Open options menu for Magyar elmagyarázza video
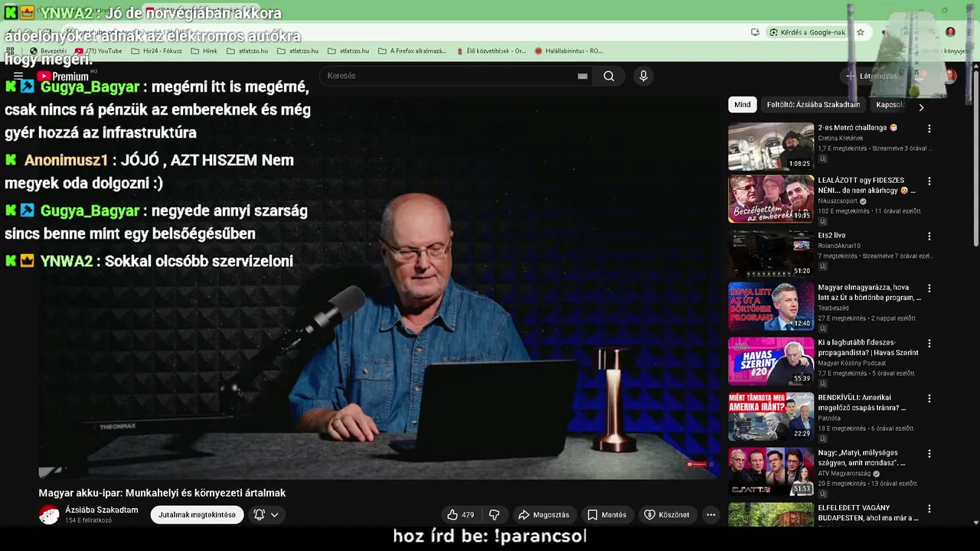Image resolution: width=980 pixels, height=551 pixels. pos(929,289)
